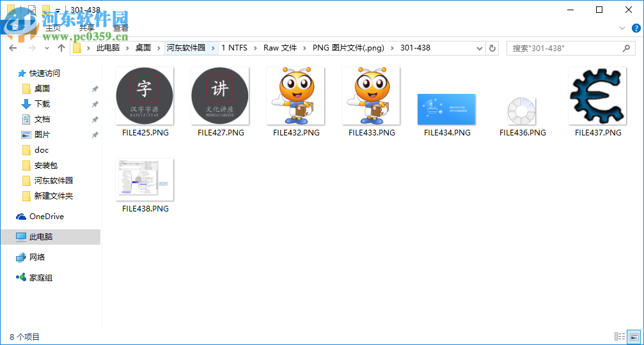The width and height of the screenshot is (644, 345).
Task: Select FILE434.PNG blue banner thumbnail
Action: [x=446, y=109]
